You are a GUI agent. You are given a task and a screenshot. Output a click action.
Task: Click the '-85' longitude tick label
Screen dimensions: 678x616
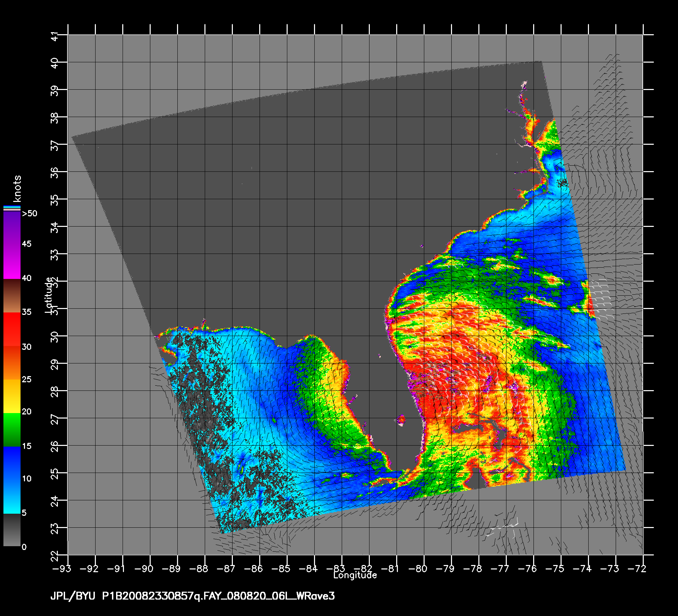coord(280,569)
